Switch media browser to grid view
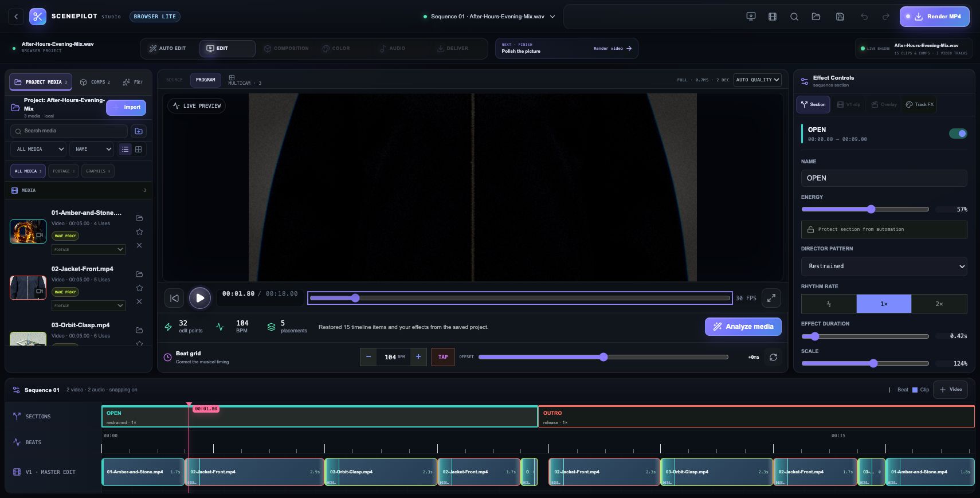 138,149
